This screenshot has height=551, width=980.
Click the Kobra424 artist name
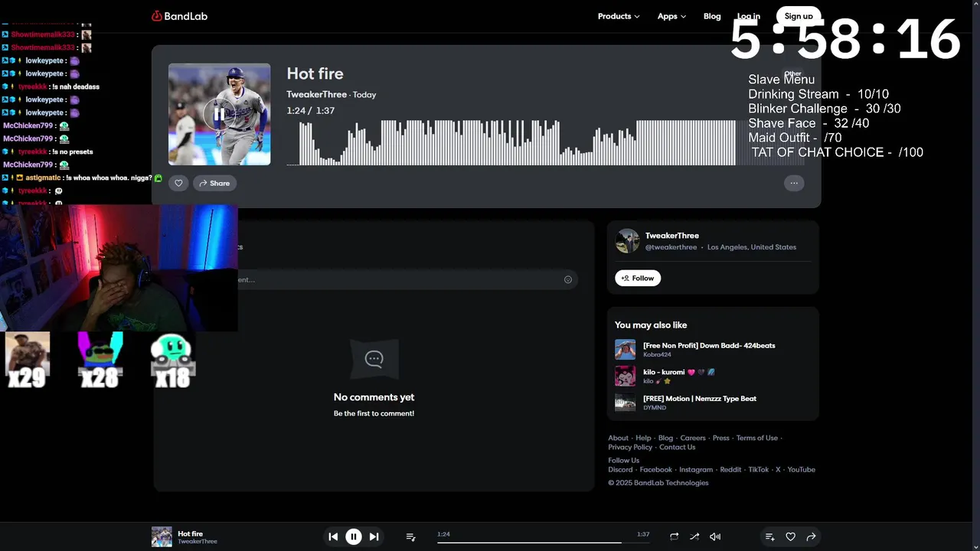tap(657, 355)
